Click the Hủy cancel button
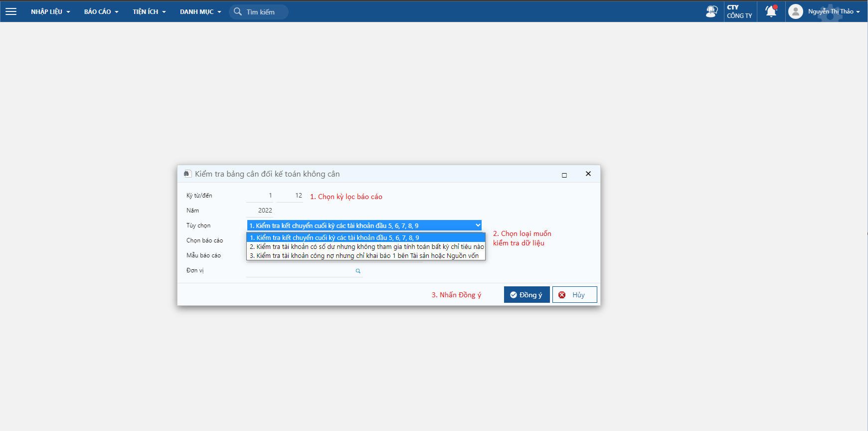 [x=574, y=295]
